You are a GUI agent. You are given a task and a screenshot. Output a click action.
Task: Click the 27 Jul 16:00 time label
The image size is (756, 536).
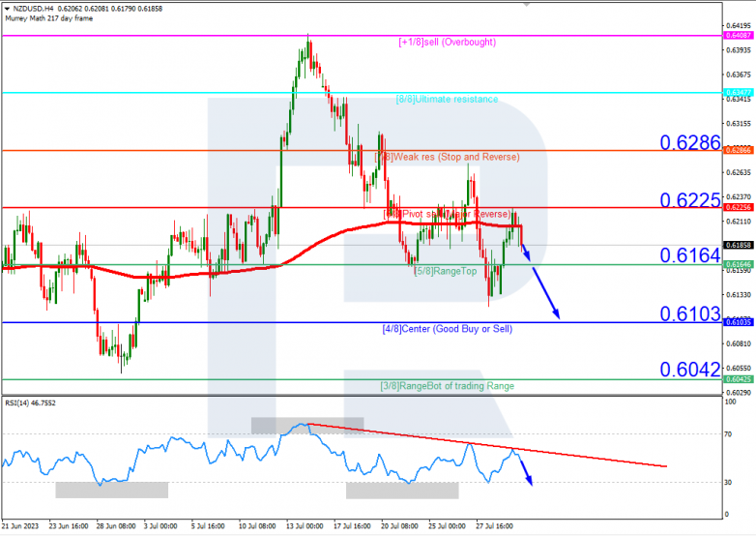[494, 526]
